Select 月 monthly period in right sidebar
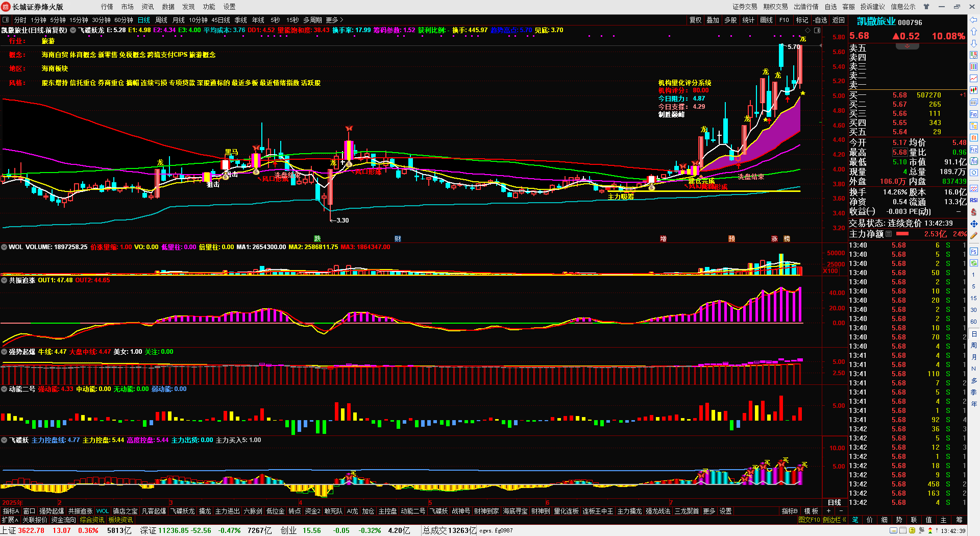The image size is (980, 536). tap(974, 357)
